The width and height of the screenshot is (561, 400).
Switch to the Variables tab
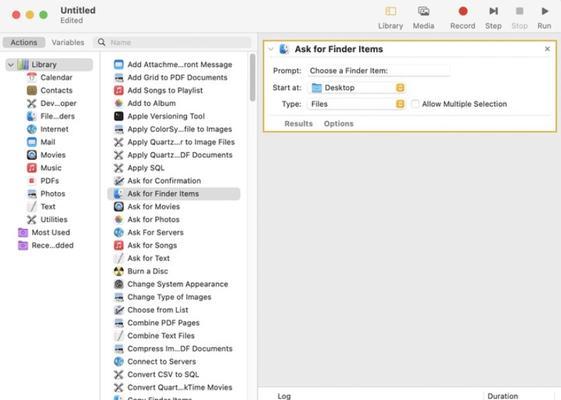pos(68,42)
